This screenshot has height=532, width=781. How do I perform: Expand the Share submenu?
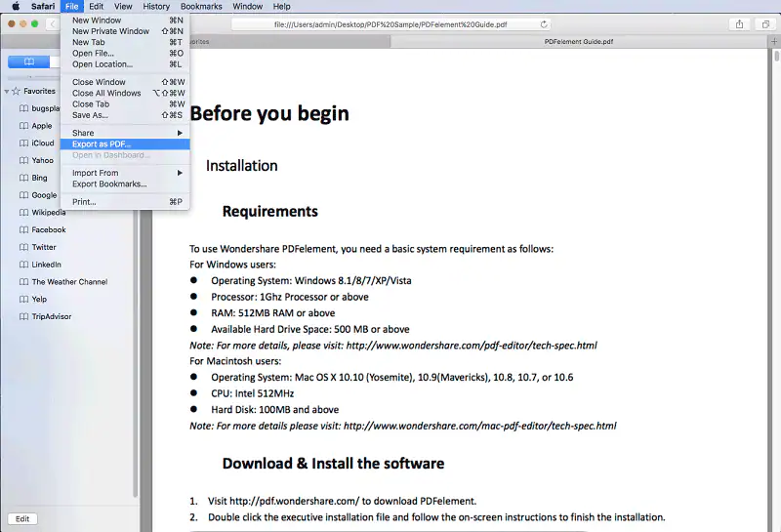click(x=125, y=133)
